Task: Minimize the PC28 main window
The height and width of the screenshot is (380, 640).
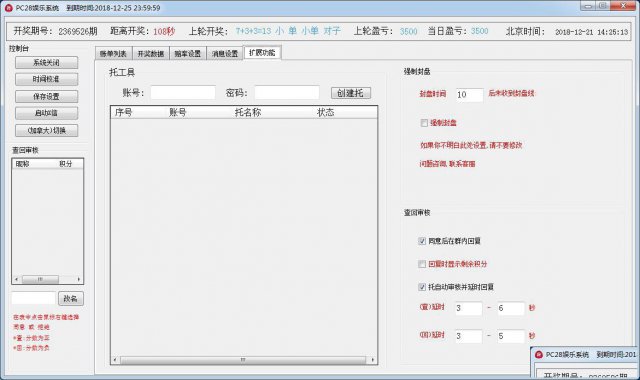Action: click(x=588, y=6)
